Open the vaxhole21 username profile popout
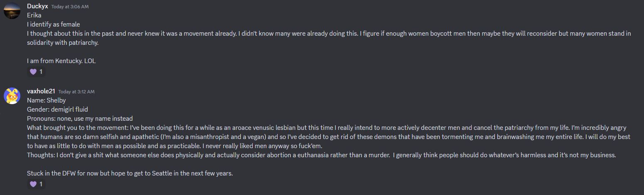644x195 pixels. click(x=41, y=91)
